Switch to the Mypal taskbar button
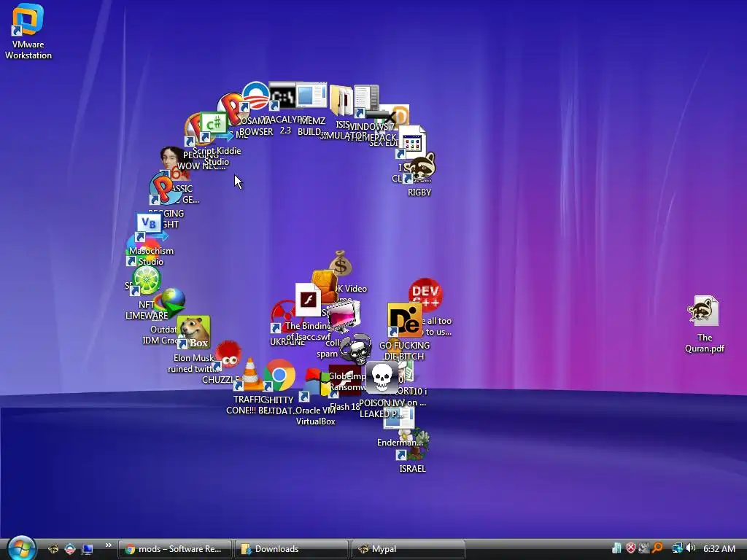Screen dimensions: 747x560 pyautogui.click(x=408, y=549)
